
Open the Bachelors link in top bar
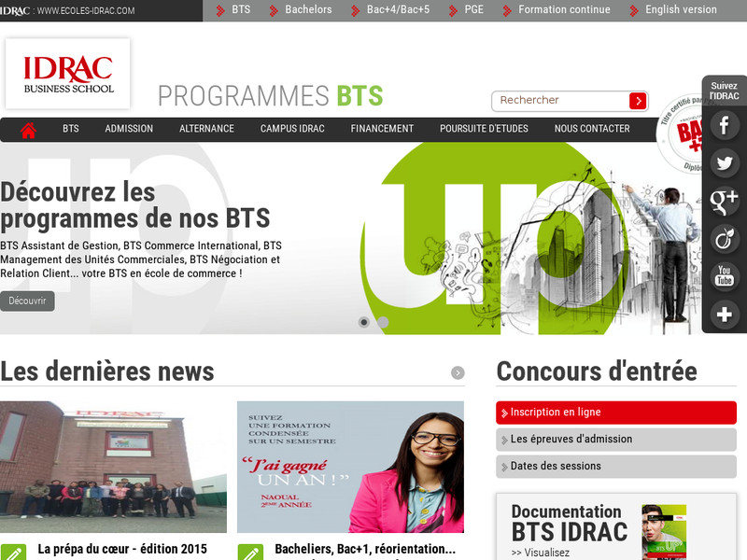click(x=308, y=9)
